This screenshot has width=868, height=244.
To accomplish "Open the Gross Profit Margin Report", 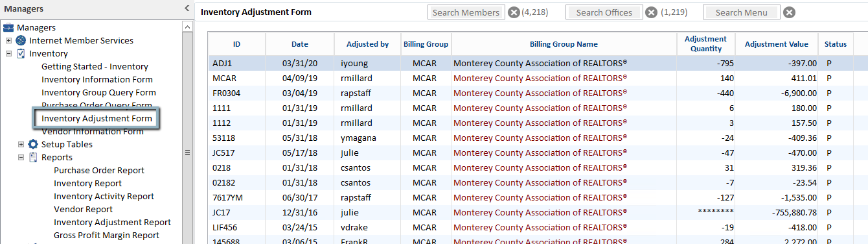I will 106,235.
